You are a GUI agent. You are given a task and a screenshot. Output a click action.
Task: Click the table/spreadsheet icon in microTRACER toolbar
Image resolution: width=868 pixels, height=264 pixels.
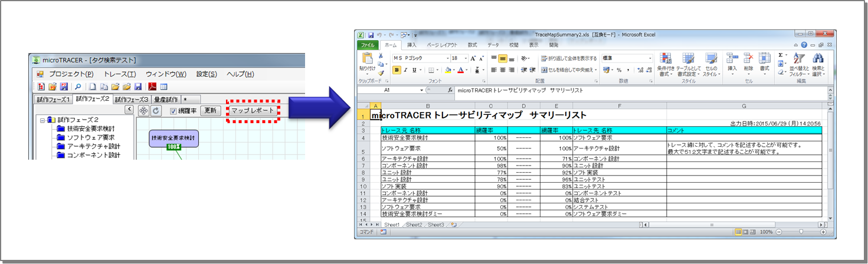(163, 87)
